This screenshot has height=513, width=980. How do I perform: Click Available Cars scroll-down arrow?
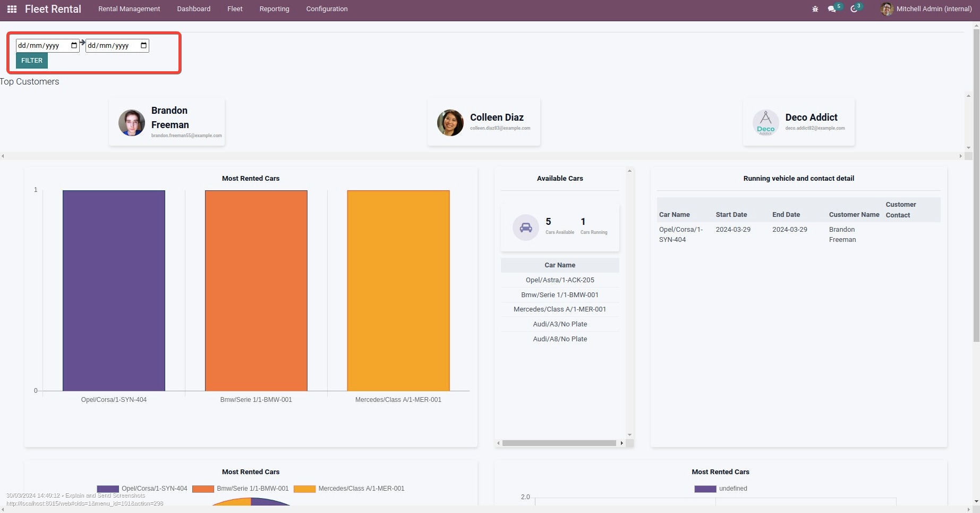click(x=630, y=435)
